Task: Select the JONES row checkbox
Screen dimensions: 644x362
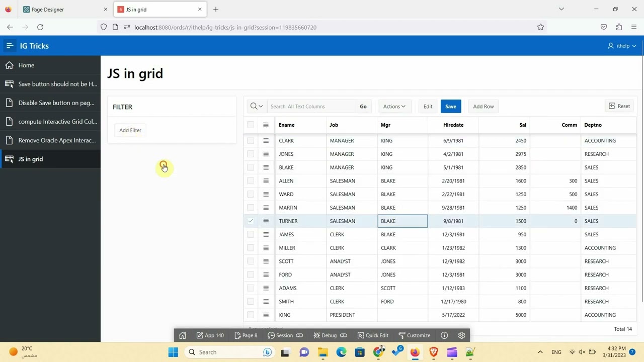Action: (251, 154)
